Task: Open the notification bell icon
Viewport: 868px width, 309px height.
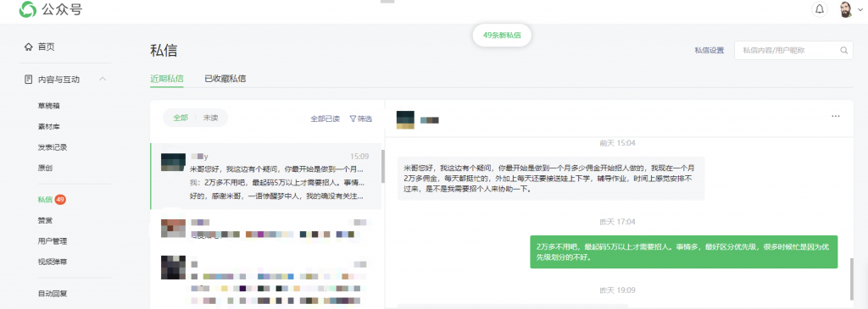Action: click(820, 9)
